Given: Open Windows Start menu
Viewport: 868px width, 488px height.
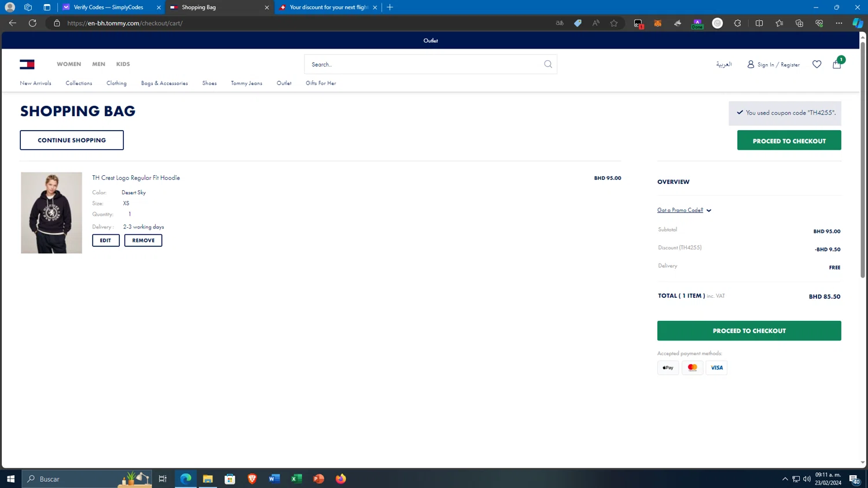Looking at the screenshot, I should tap(10, 479).
